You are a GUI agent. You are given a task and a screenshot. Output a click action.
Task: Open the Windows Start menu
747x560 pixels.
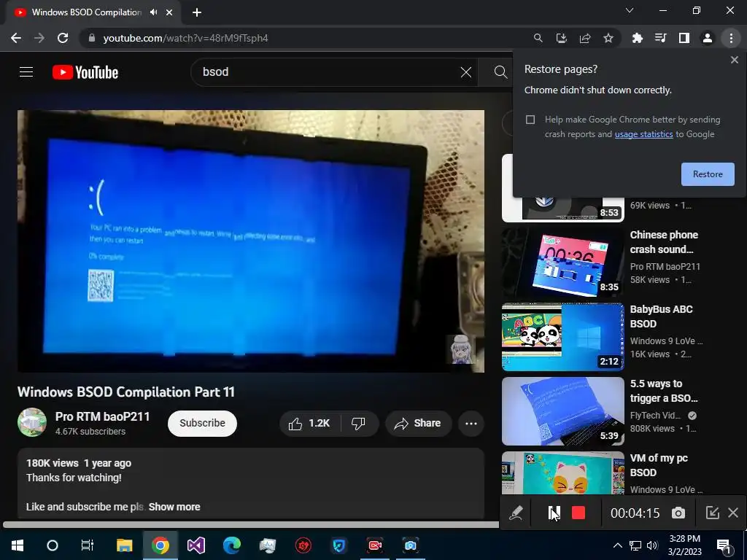[18, 545]
